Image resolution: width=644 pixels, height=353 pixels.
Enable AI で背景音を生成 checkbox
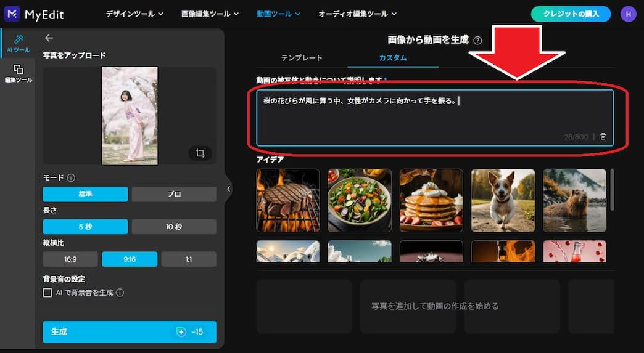point(47,293)
